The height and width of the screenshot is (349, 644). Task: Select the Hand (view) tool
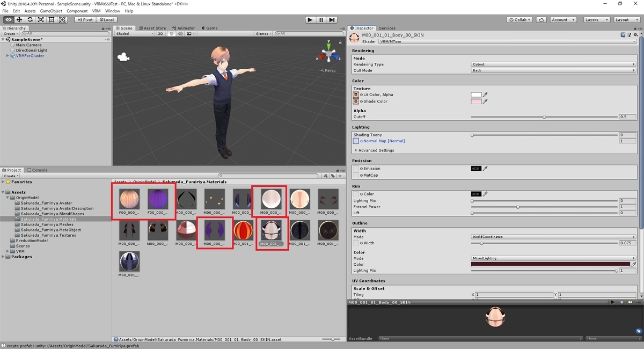pyautogui.click(x=9, y=20)
